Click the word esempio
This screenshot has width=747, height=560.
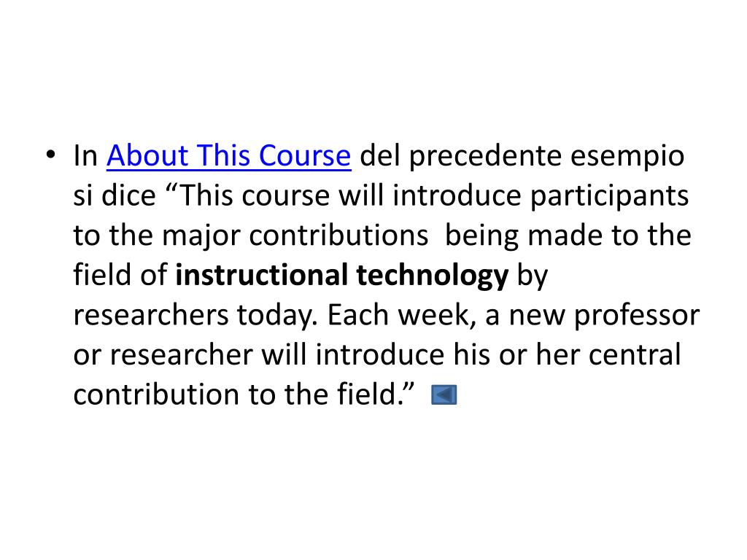point(627,156)
